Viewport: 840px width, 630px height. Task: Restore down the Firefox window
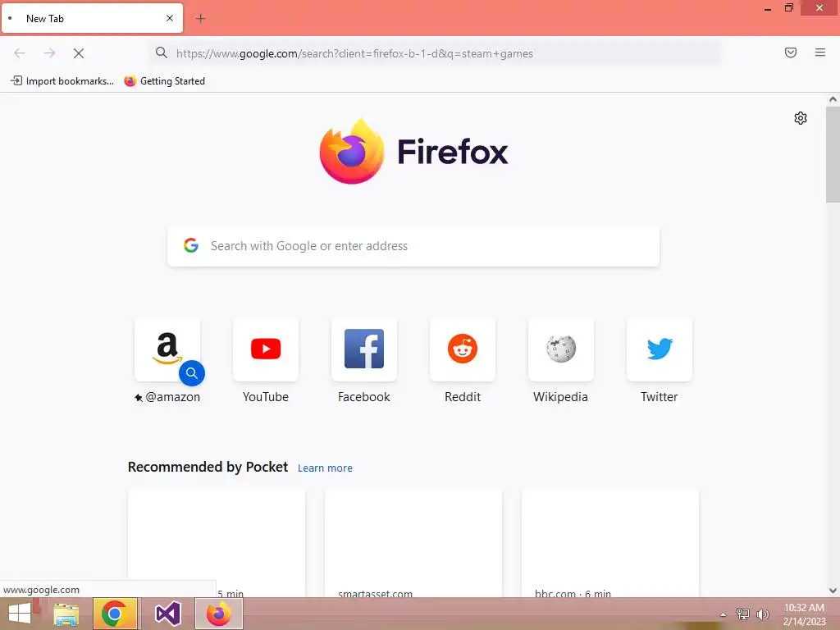[x=788, y=8]
